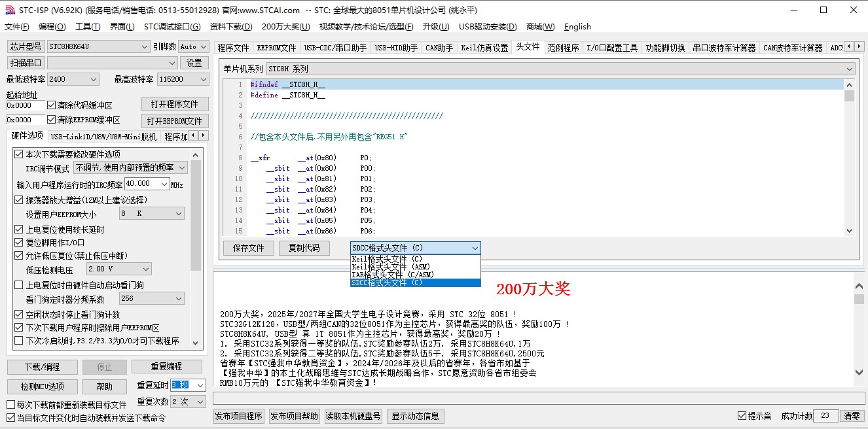Open the IRC调节模式 dropdown
Viewport: 868px width, 429px height.
point(130,168)
